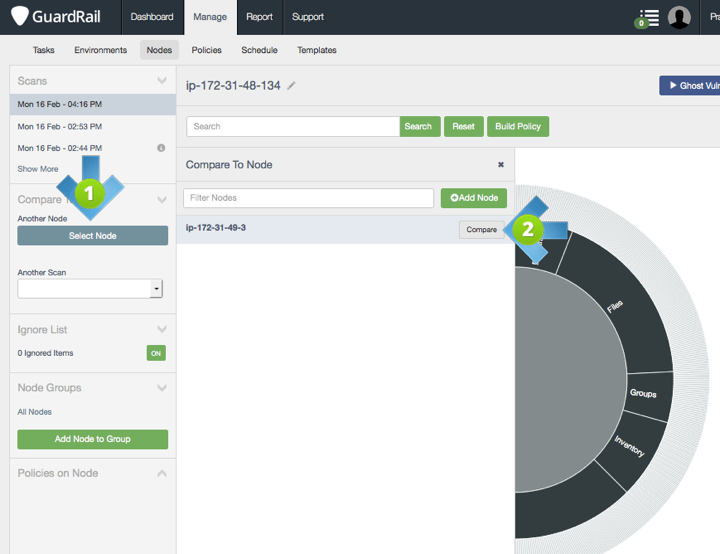Show info for 02:44 PM scan
This screenshot has height=554, width=720.
pyautogui.click(x=161, y=148)
